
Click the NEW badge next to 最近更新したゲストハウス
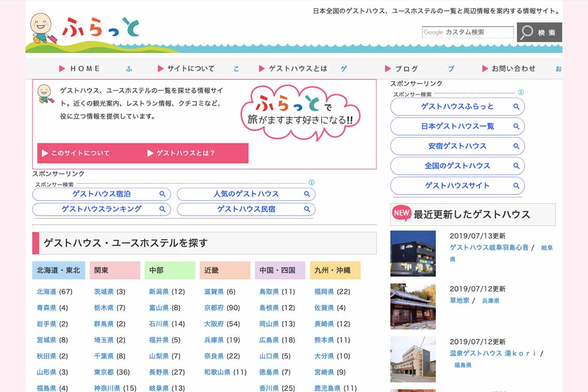click(401, 213)
